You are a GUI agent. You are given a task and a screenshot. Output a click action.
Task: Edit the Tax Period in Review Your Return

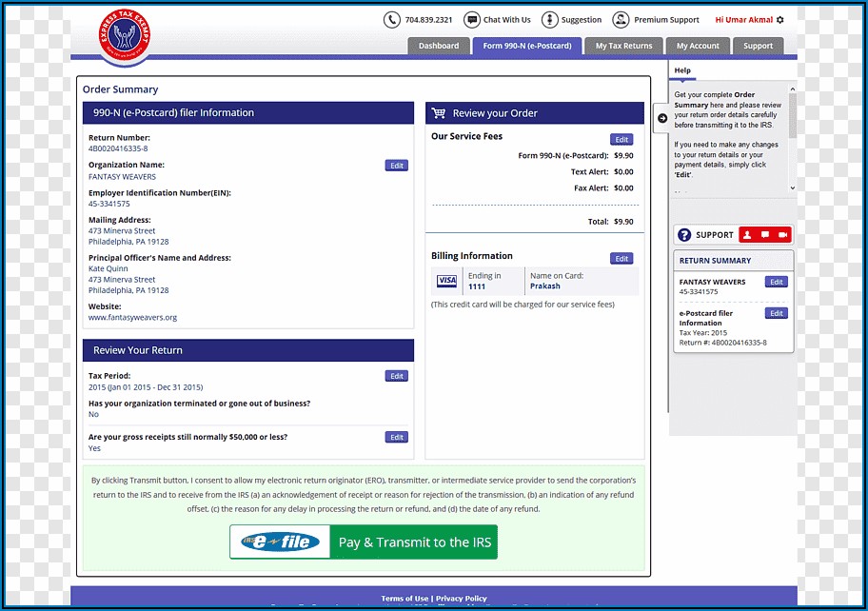[397, 376]
